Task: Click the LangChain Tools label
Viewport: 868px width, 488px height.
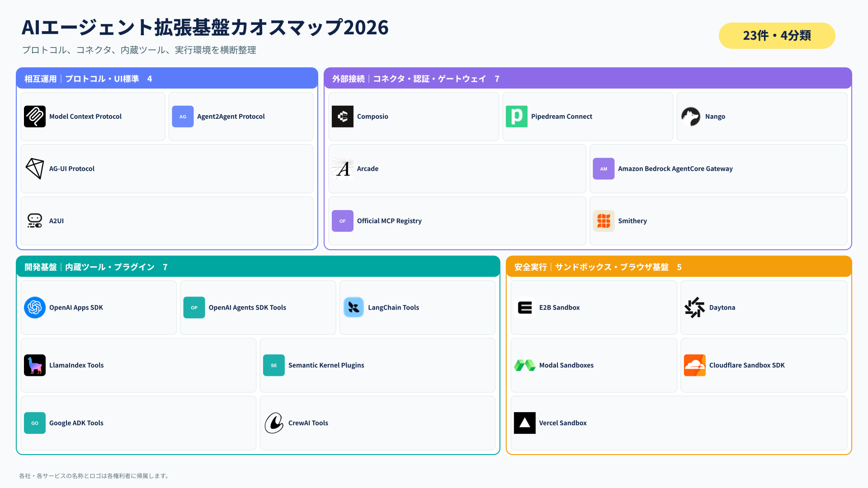Action: point(393,308)
